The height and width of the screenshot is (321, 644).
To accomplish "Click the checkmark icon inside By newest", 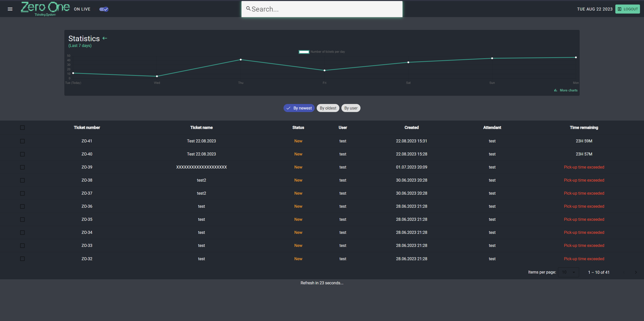I will coord(289,108).
